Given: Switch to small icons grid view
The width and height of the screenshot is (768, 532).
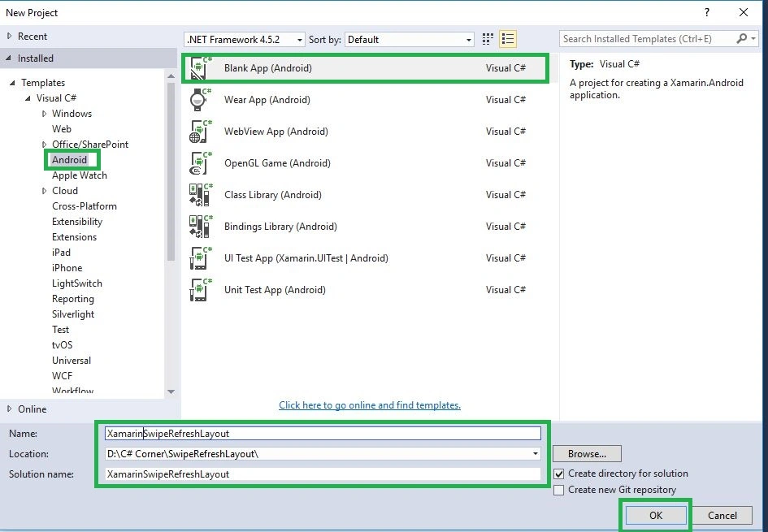Looking at the screenshot, I should [488, 39].
